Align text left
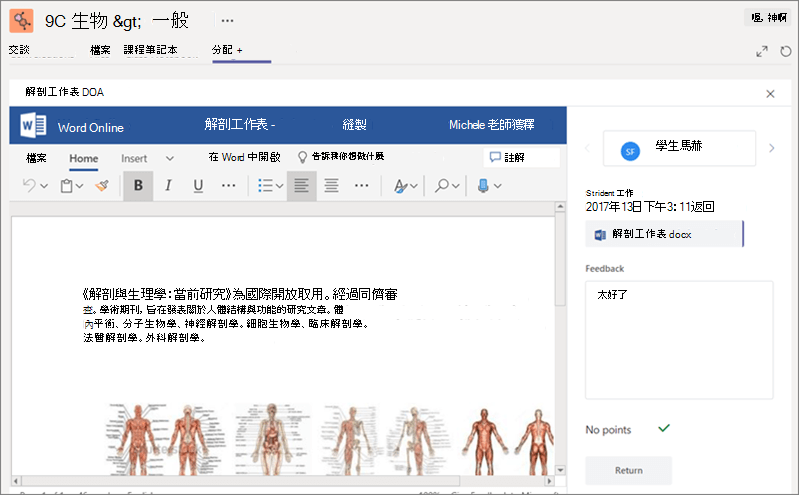Screen dimensions: 799x495 tap(302, 186)
